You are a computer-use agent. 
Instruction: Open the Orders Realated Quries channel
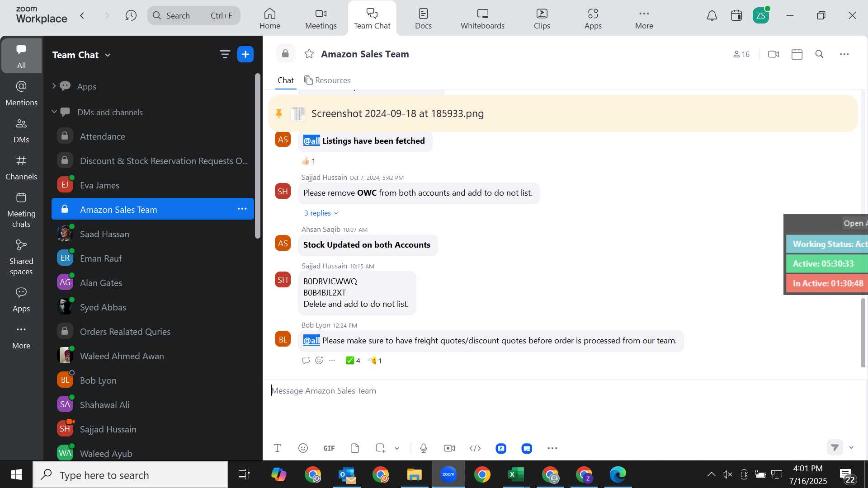tap(153, 331)
